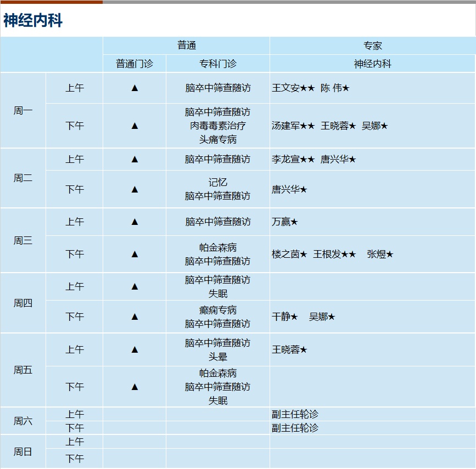
Task: Select the 周一 row label
Action: pyautogui.click(x=23, y=110)
